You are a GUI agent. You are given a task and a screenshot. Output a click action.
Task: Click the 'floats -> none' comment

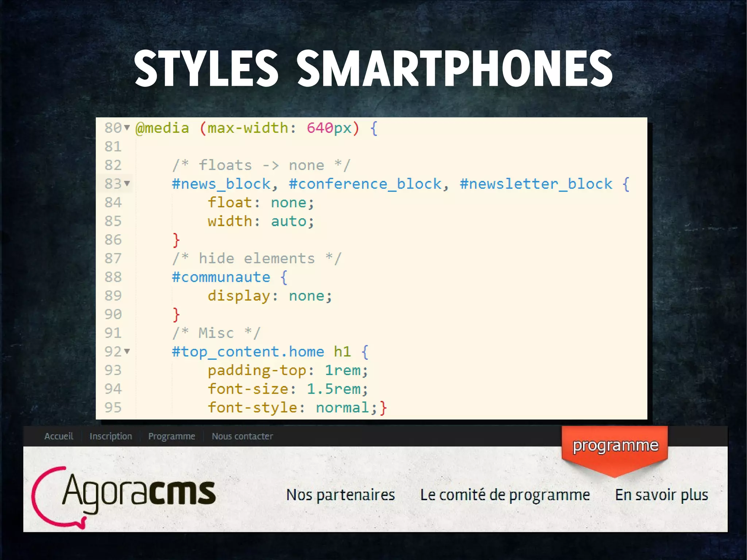(261, 165)
